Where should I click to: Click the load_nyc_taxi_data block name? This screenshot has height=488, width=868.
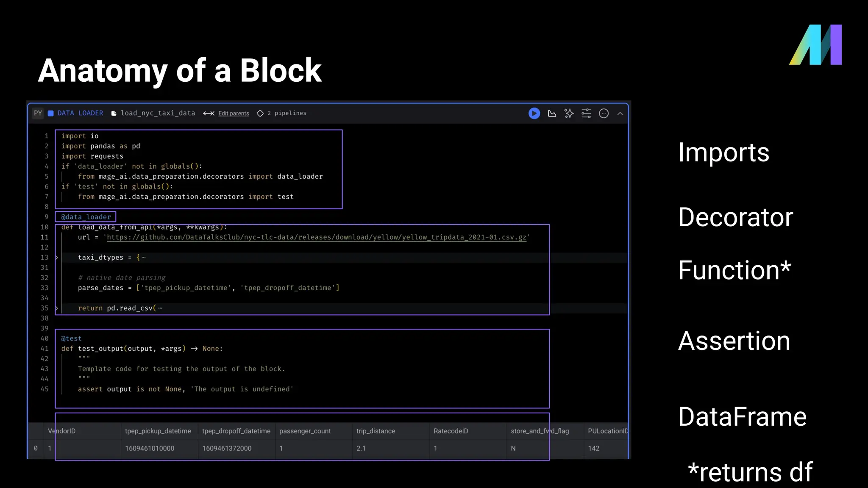(158, 113)
